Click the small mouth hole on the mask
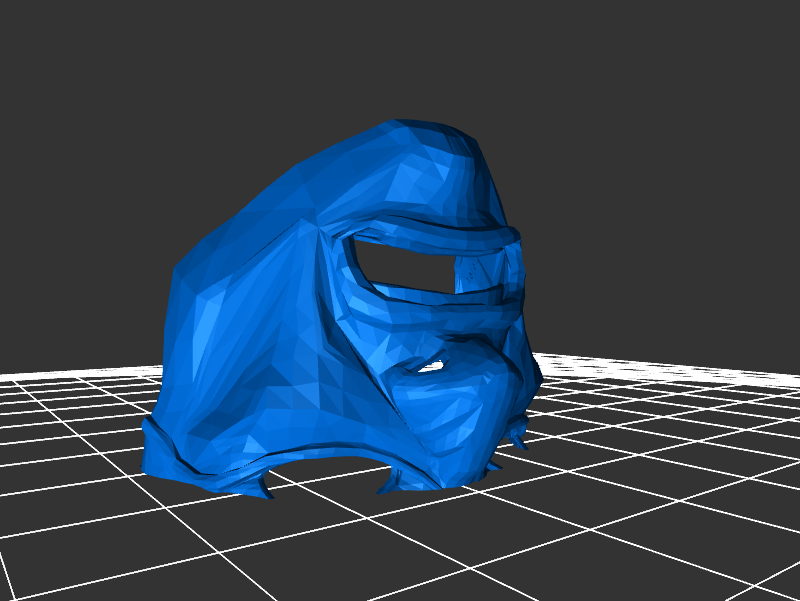Image resolution: width=800 pixels, height=601 pixels. (x=432, y=367)
